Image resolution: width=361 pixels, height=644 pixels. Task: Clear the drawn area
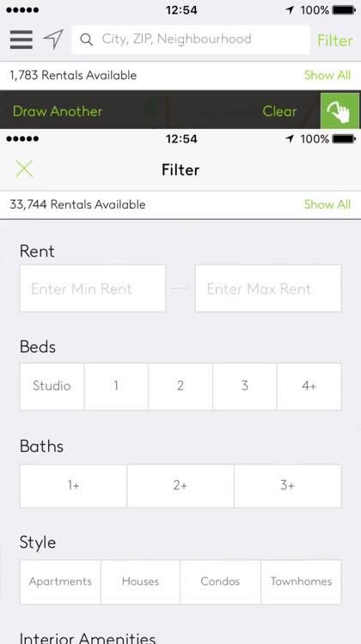coord(279,112)
